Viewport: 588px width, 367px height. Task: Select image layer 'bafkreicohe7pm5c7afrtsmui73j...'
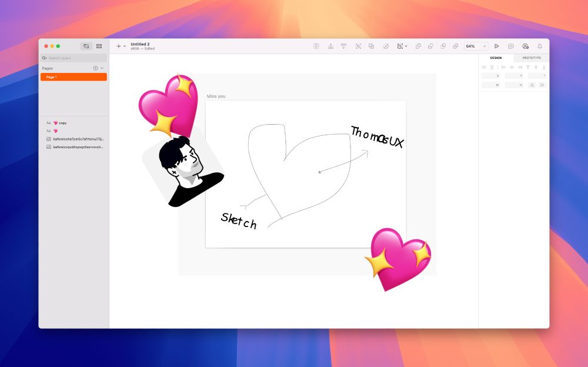click(x=74, y=139)
